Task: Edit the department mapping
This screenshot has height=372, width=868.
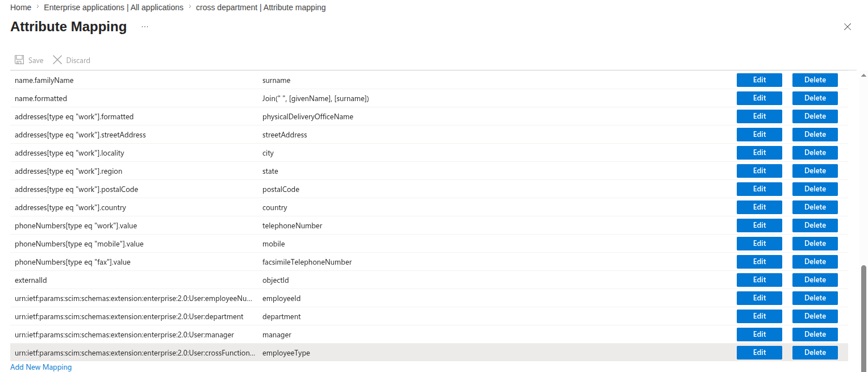Action: (759, 316)
